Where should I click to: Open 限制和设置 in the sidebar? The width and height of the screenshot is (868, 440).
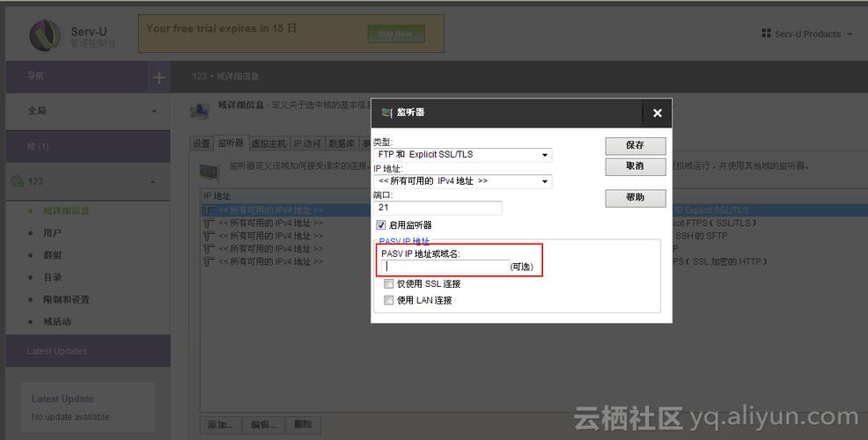coord(66,299)
